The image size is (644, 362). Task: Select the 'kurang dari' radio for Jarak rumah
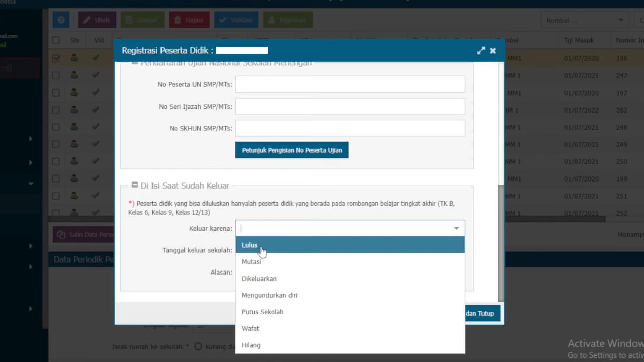198,346
